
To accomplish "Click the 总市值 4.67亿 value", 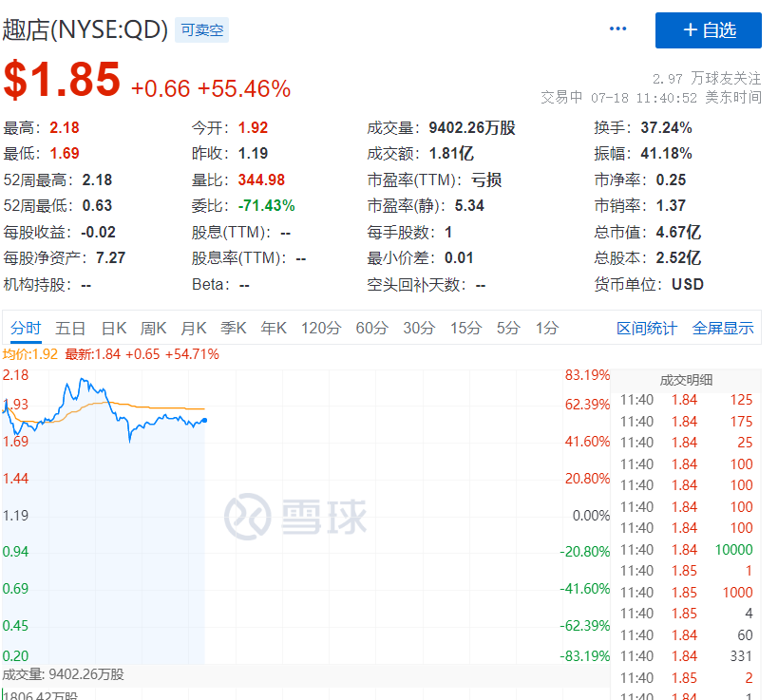I will 678,232.
